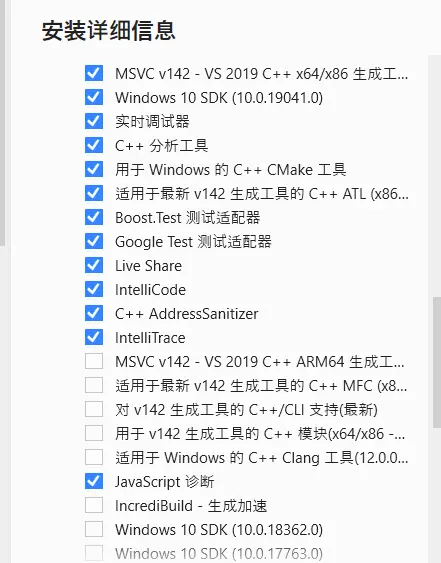
Task: Uncheck the Live Share component
Action: click(x=94, y=265)
